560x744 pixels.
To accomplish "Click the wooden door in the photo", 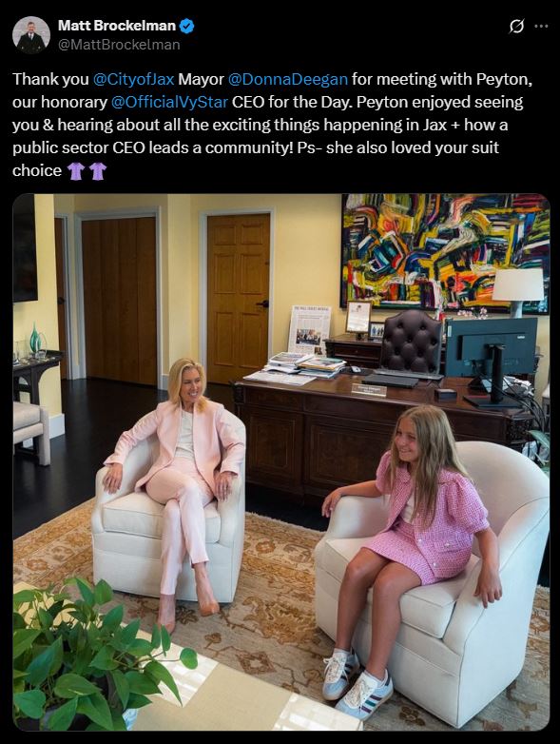I will click(238, 298).
